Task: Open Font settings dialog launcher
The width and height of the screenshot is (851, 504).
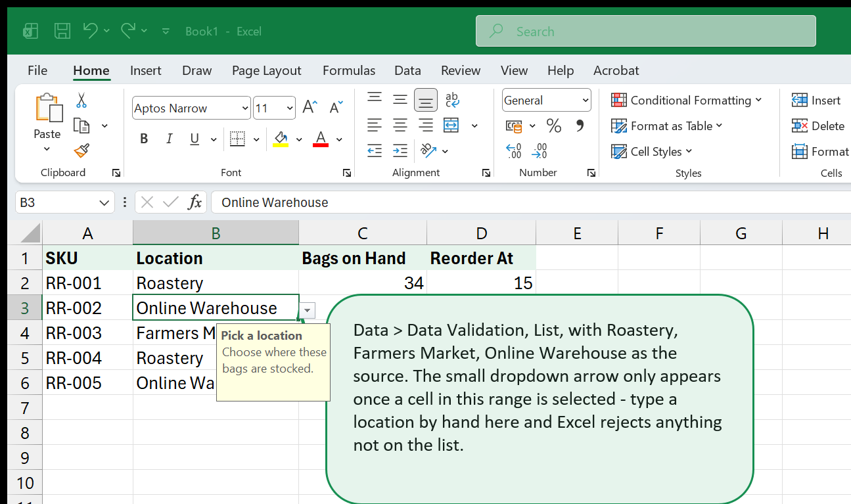Action: [x=346, y=173]
